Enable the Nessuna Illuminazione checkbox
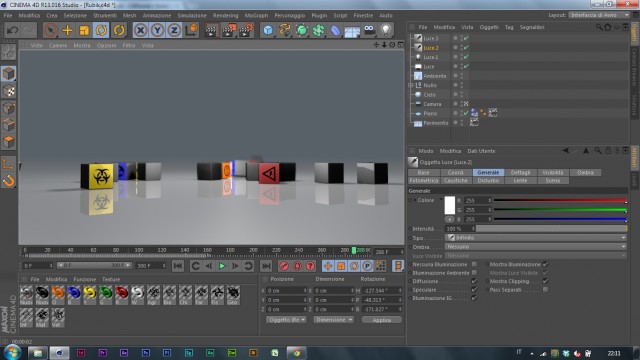The height and width of the screenshot is (360, 640). tap(474, 264)
